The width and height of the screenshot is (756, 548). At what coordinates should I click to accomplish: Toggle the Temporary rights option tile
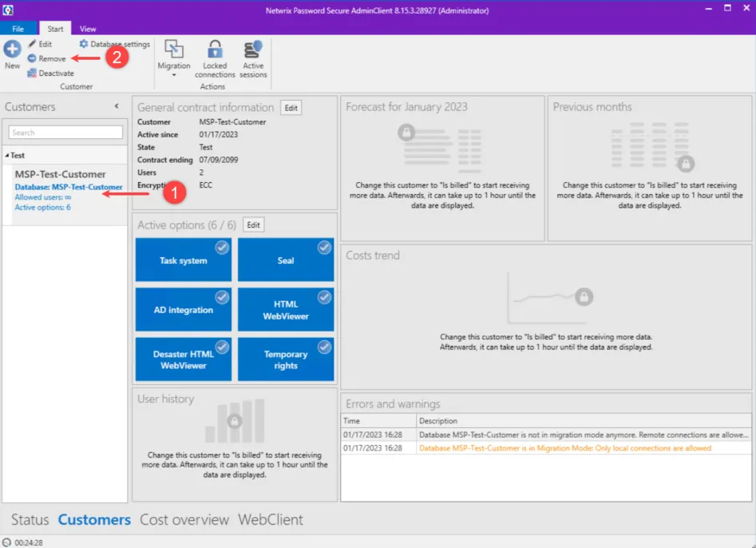click(286, 359)
